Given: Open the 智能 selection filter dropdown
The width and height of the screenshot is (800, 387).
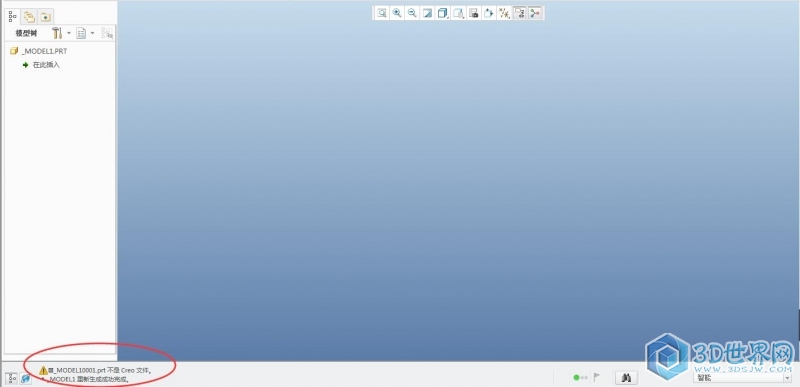Looking at the screenshot, I should click(x=742, y=378).
